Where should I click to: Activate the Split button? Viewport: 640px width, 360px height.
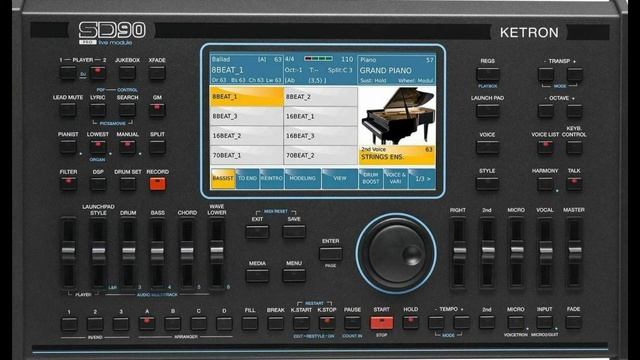point(157,147)
